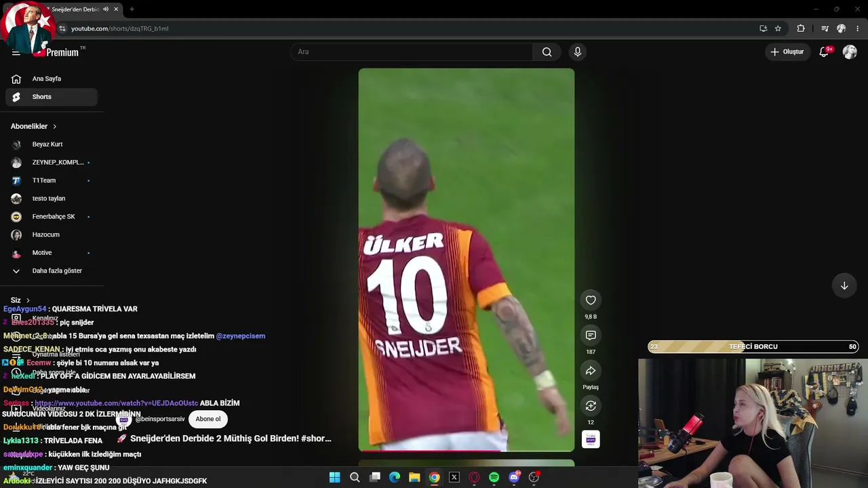Subscribe with the Abone ol button
Screen dimensions: 868x488
pos(208,419)
